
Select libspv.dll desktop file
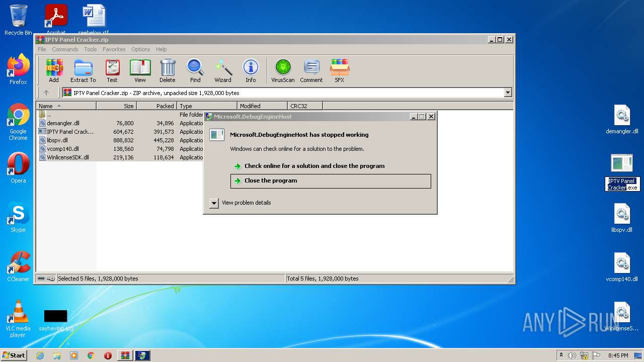tap(622, 218)
